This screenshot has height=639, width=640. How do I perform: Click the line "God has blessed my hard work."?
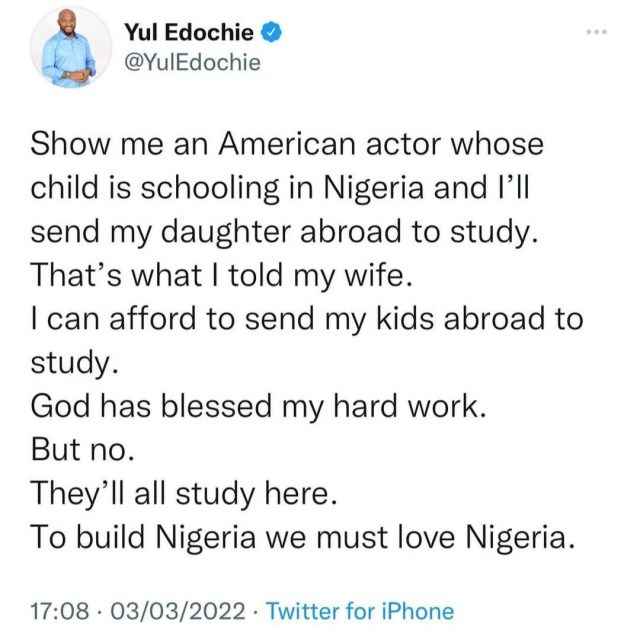(259, 406)
